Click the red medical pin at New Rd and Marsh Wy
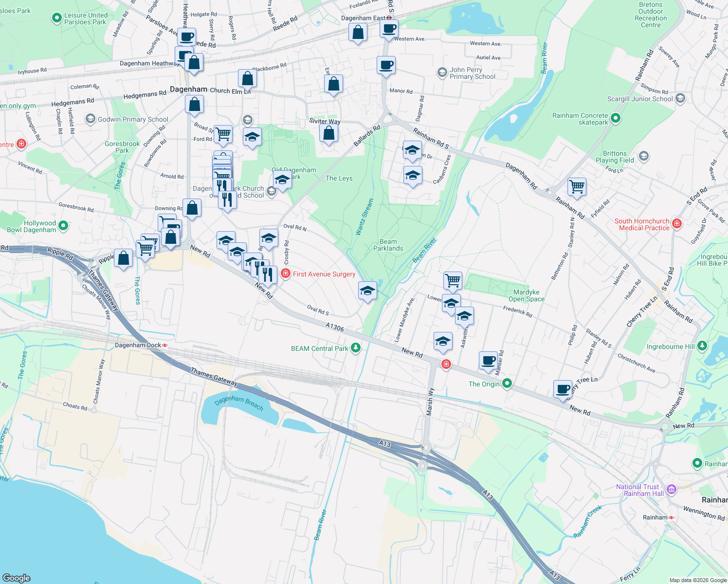Image resolution: width=728 pixels, height=584 pixels. (x=446, y=364)
